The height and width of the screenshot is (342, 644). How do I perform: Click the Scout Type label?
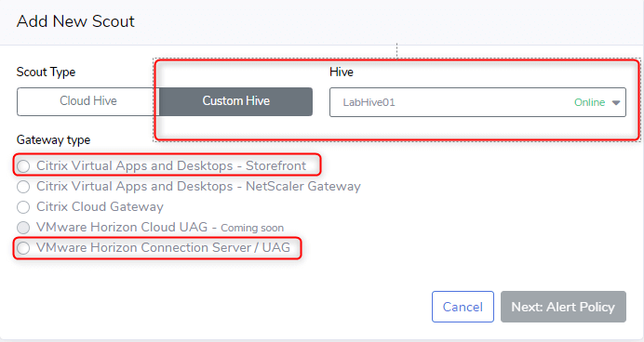point(46,72)
